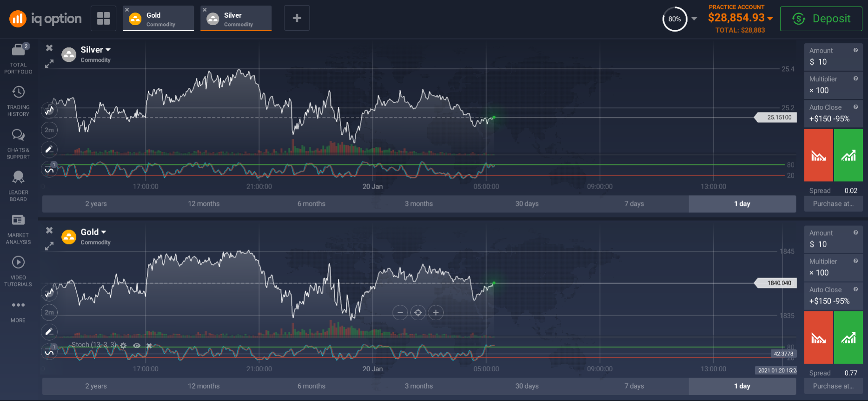Close the Silver chart panel
Screen dimensions: 868x401
tap(49, 48)
